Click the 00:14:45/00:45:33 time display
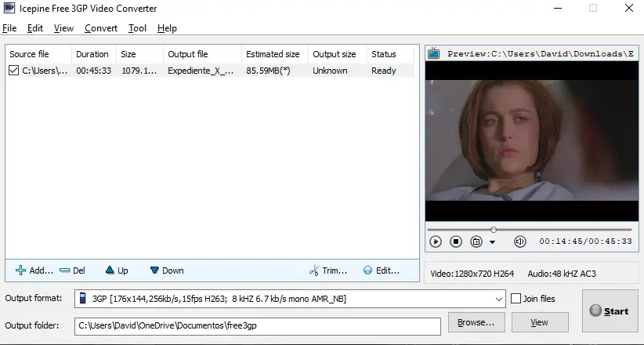Image resolution: width=644 pixels, height=345 pixels. click(x=585, y=241)
